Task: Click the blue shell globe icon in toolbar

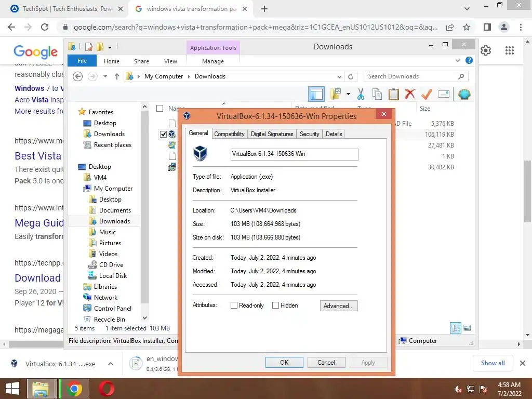Action: point(464,94)
